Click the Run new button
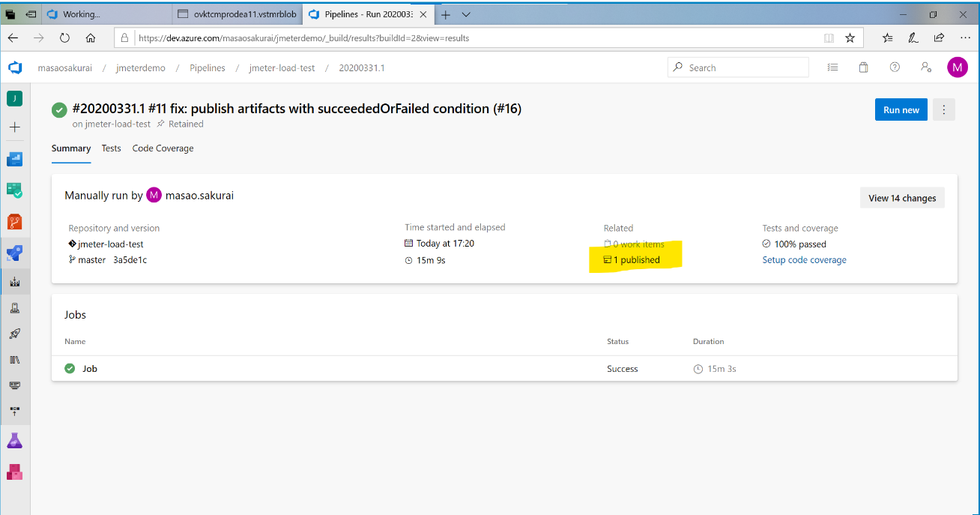This screenshot has width=980, height=515. [901, 109]
